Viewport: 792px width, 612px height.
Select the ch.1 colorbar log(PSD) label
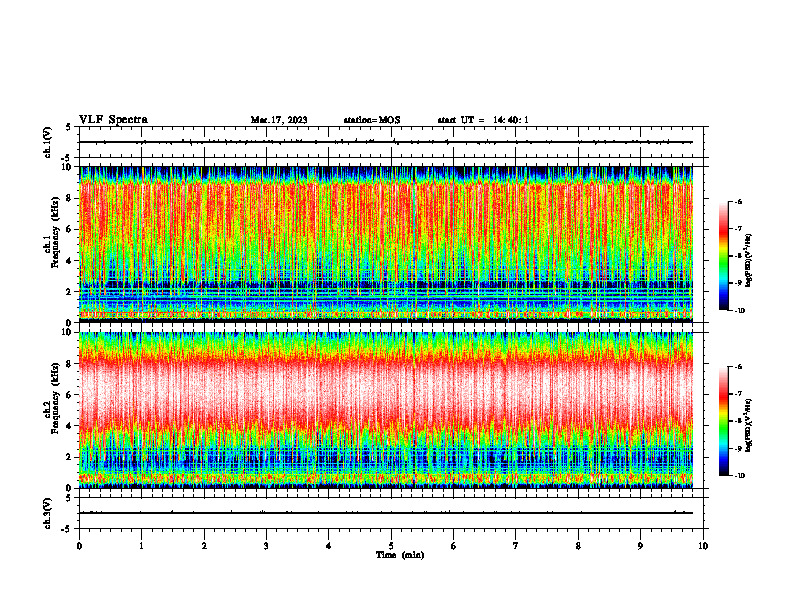click(x=748, y=261)
